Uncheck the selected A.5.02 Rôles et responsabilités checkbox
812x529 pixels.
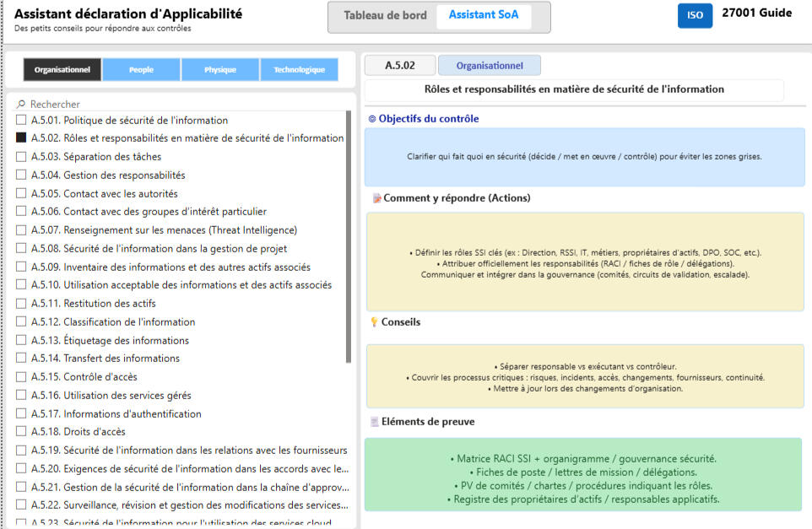[21, 138]
